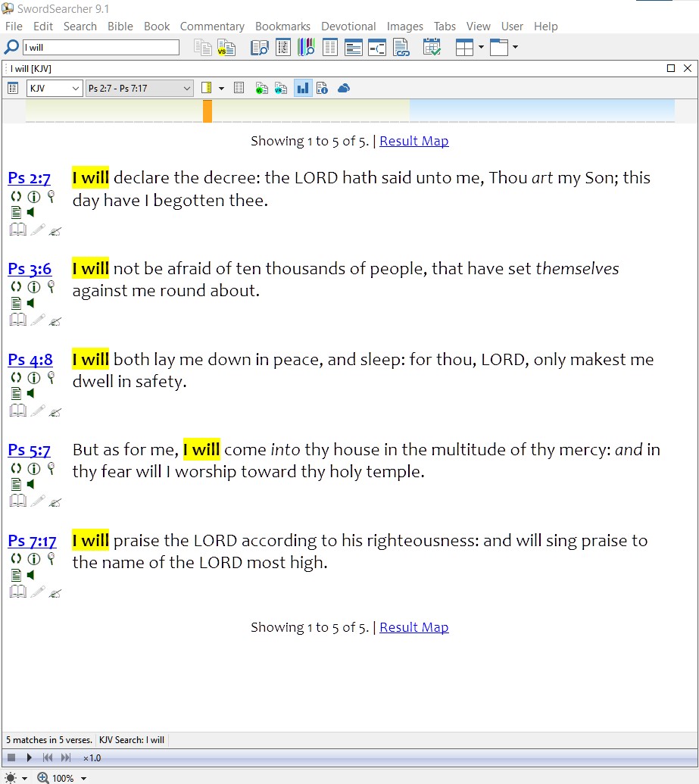Open the Devotional menu
Viewport: 699px width, 784px height.
tap(348, 26)
